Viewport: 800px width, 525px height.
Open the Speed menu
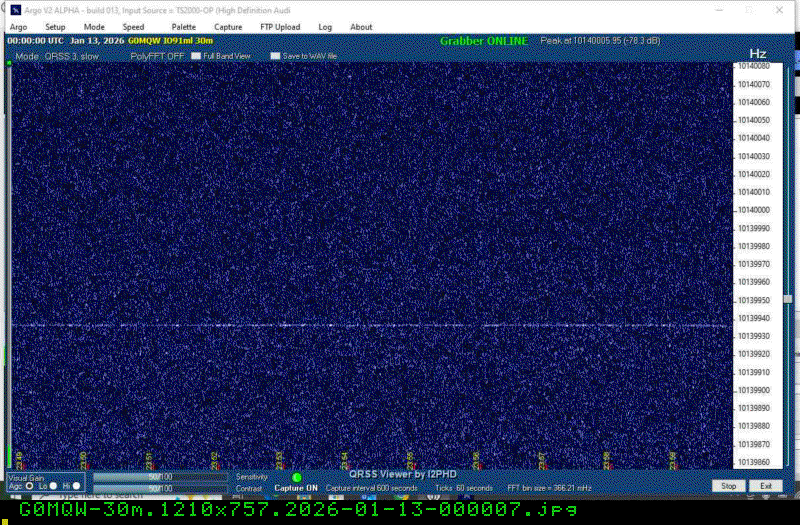[133, 27]
